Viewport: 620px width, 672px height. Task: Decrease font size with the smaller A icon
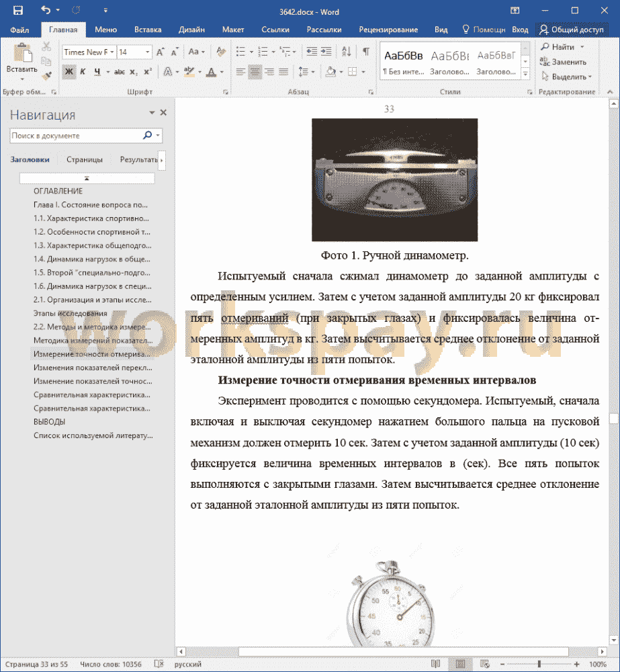175,52
